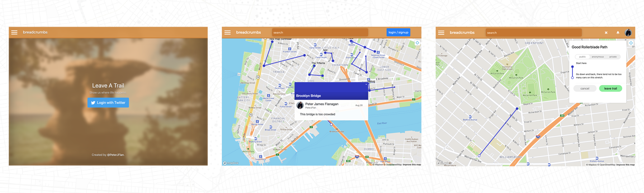
Task: Open hamburger menu on the trail editor screen
Action: click(441, 33)
